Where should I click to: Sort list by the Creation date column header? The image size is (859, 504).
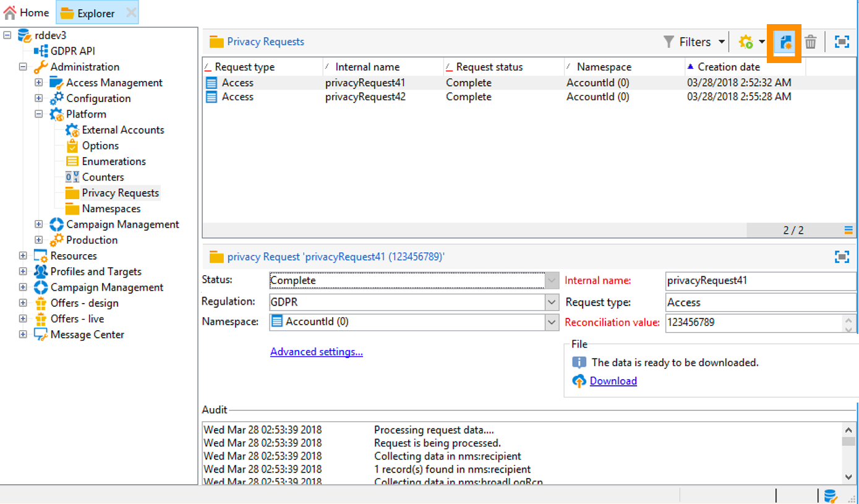tap(745, 67)
